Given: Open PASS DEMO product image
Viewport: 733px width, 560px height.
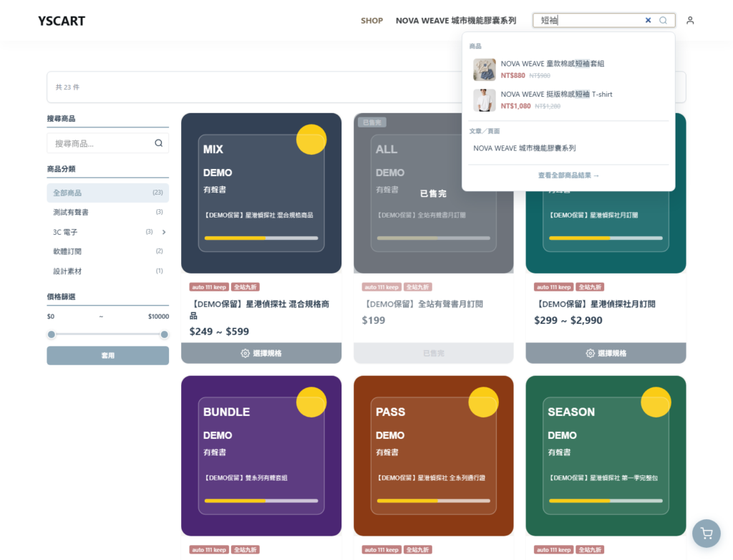Looking at the screenshot, I should point(433,455).
